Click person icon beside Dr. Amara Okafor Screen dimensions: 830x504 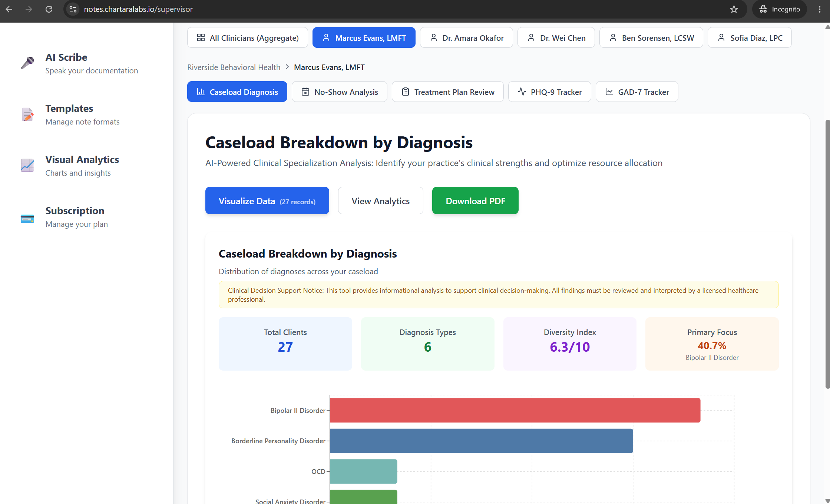434,37
